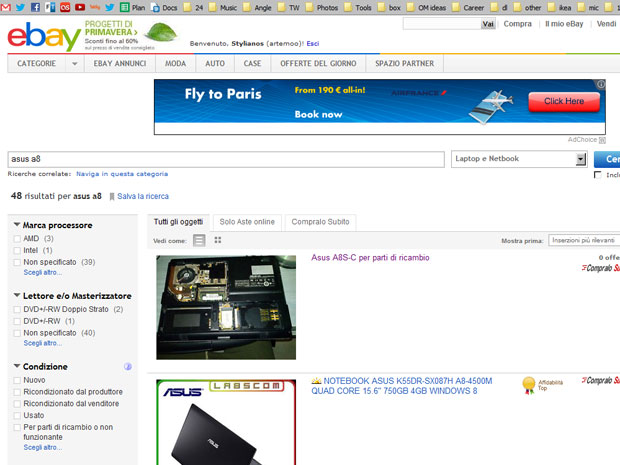Screen dimensions: 620x465
Task: Open the Categorie dropdown arrow
Action: coord(75,64)
